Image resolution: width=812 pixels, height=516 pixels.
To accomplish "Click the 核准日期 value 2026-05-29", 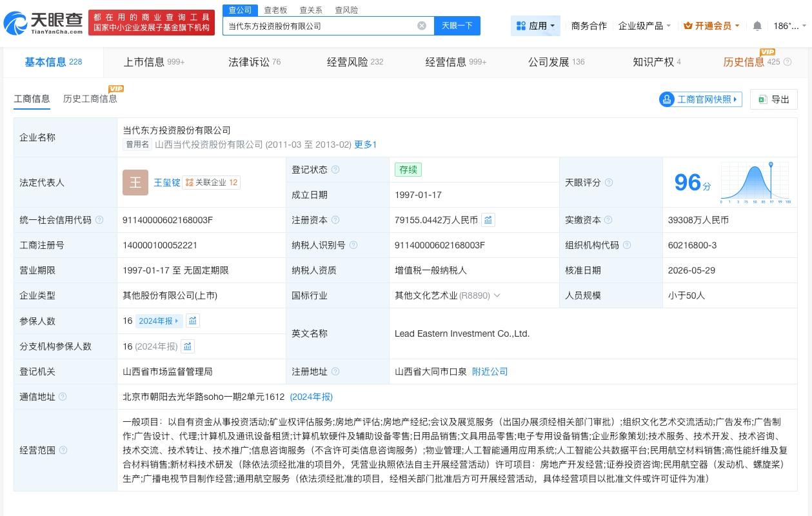I will [x=691, y=270].
